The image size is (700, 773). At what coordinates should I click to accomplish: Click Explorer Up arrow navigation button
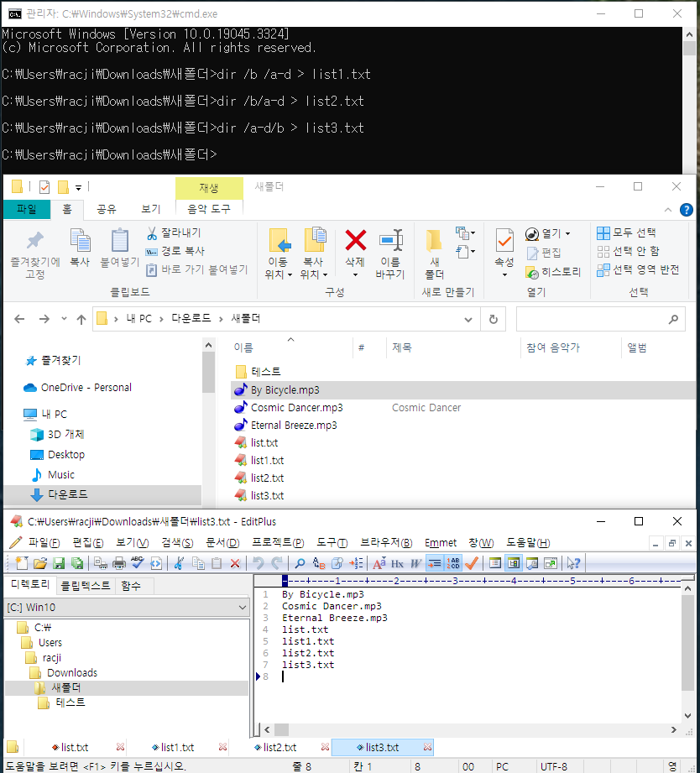click(x=81, y=319)
